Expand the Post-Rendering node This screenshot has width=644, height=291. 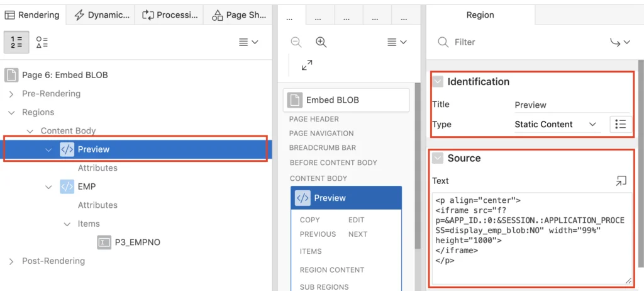click(11, 261)
